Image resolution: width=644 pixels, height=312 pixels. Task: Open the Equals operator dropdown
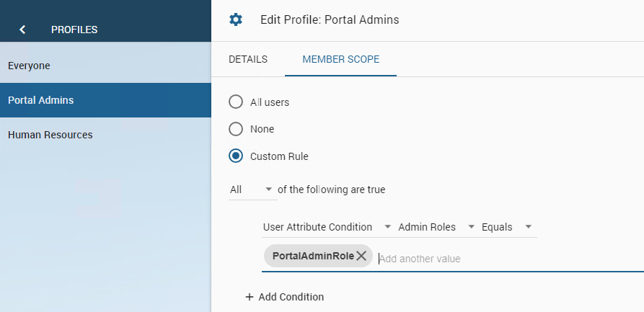tap(508, 227)
